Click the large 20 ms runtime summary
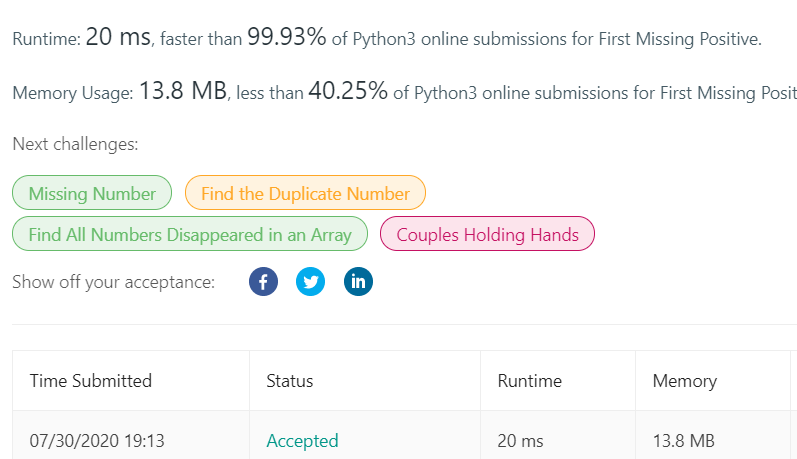Screen dimensions: 797x459 117,38
